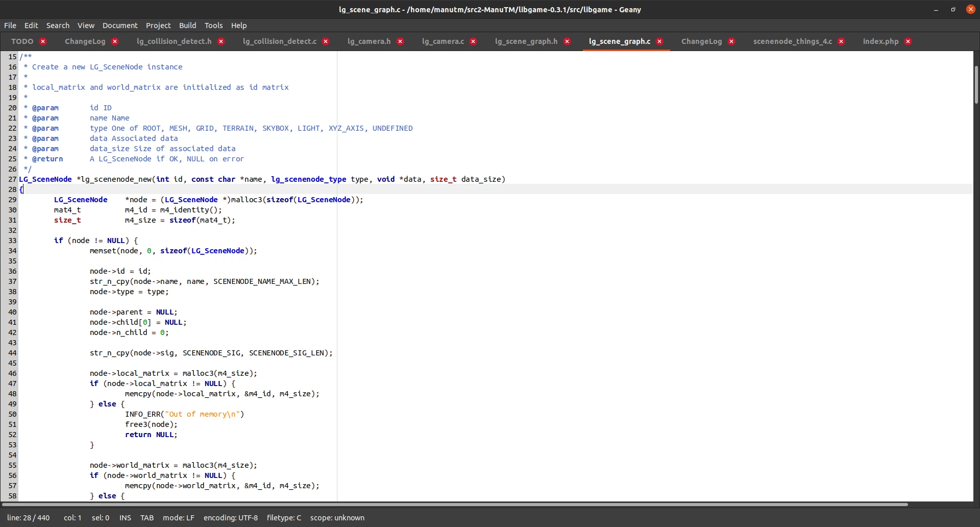
Task: Close the first ChangeLog tab
Action: click(x=115, y=41)
